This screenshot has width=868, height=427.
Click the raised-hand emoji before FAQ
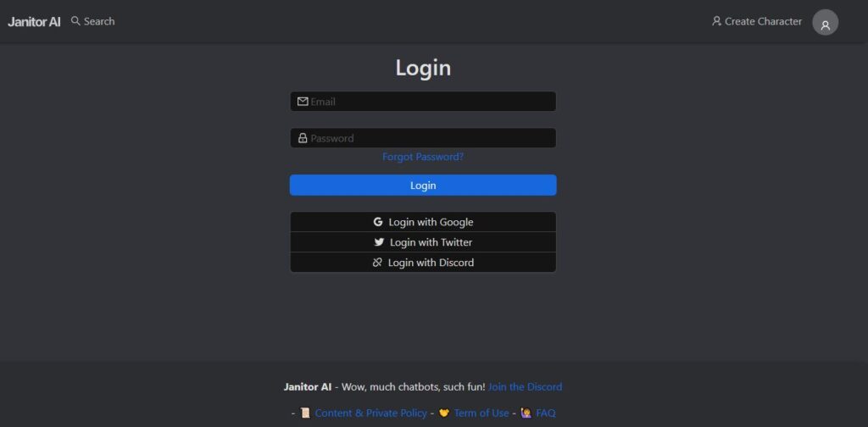click(x=526, y=413)
